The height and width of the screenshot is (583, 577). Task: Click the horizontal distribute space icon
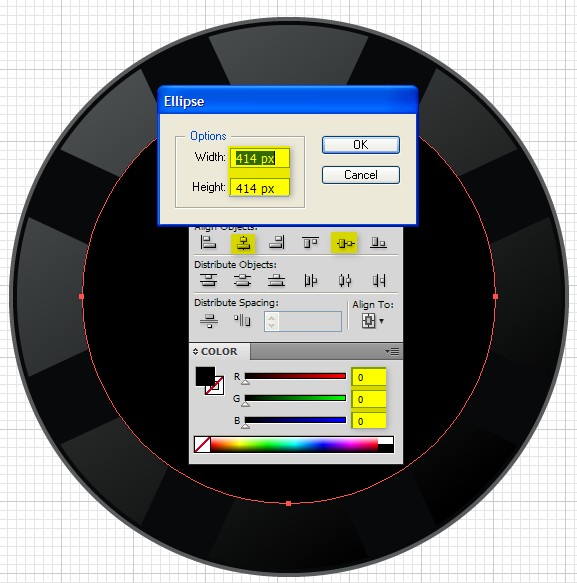point(242,320)
